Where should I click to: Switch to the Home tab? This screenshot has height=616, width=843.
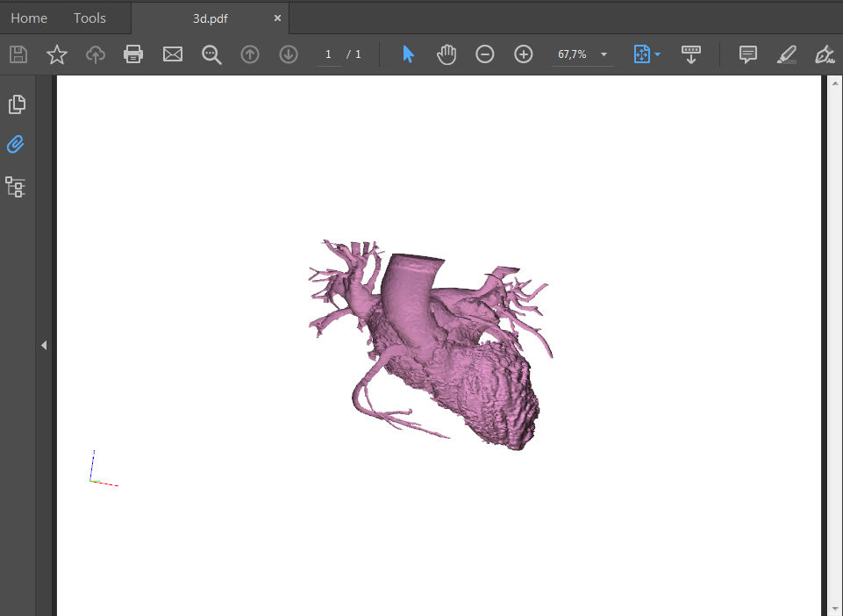pos(29,18)
